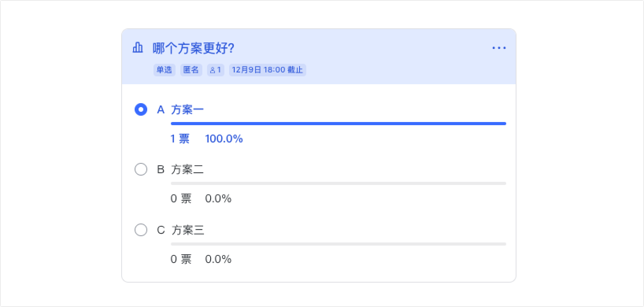The width and height of the screenshot is (644, 307).
Task: Click the gray progress bar for 方案三
Action: (x=339, y=244)
